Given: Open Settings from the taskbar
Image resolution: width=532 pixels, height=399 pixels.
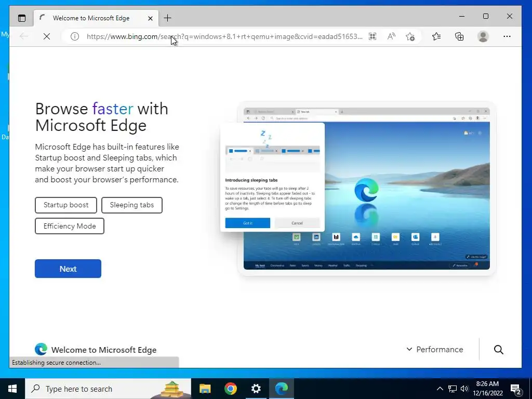Looking at the screenshot, I should pyautogui.click(x=256, y=389).
